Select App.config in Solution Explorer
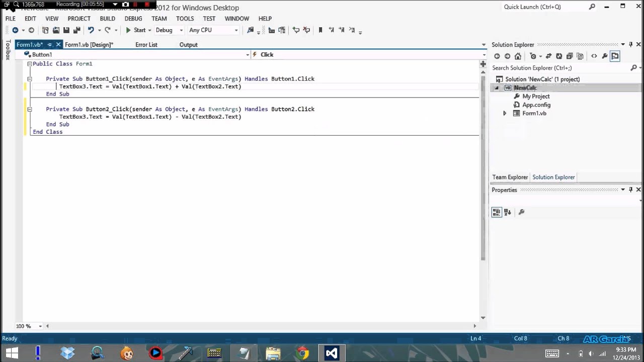 536,105
